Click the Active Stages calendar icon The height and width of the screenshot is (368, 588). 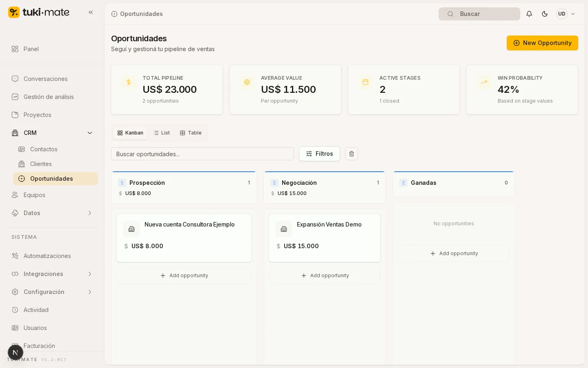[x=365, y=82]
